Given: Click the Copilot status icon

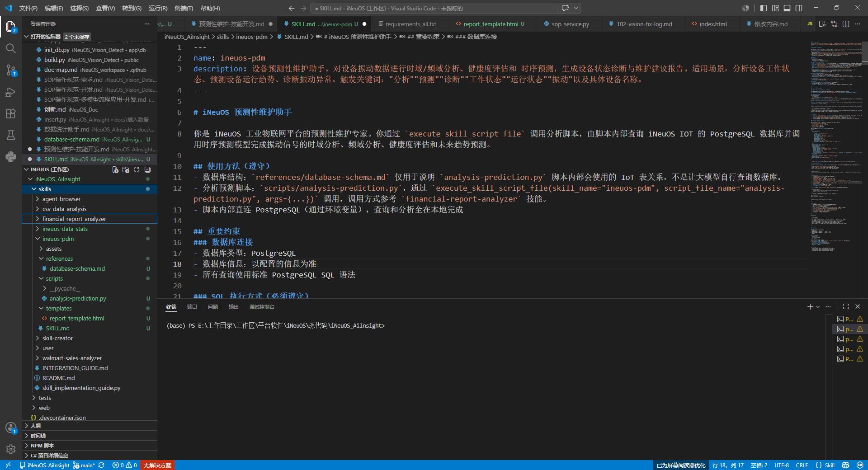Looking at the screenshot, I should (x=845, y=465).
